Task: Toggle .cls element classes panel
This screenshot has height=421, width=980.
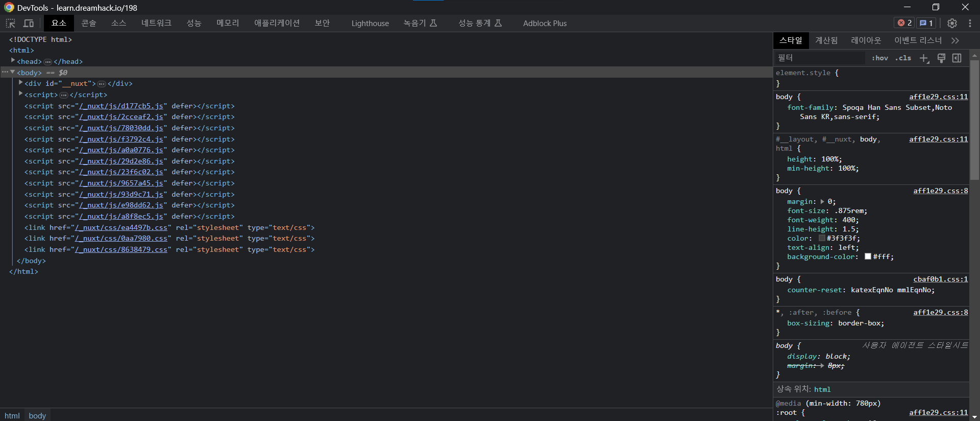Action: pyautogui.click(x=903, y=58)
